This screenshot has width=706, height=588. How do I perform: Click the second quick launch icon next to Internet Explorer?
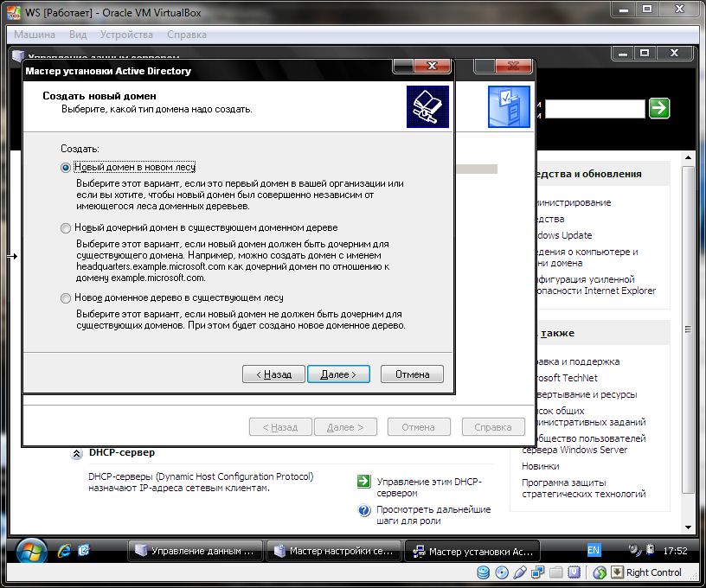coord(84,550)
